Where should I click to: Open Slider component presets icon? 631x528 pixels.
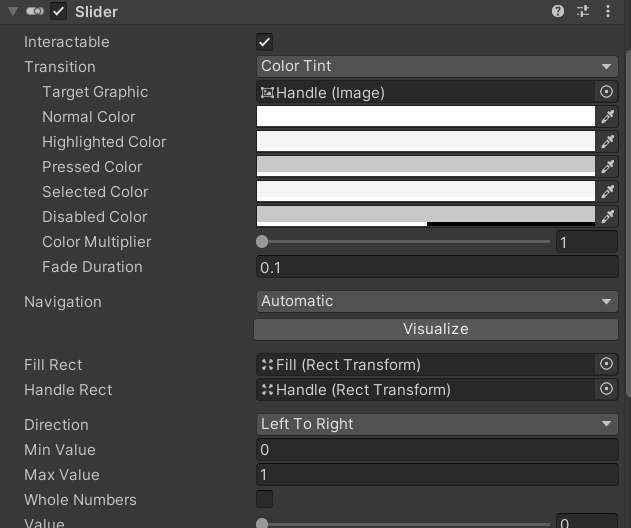click(583, 11)
